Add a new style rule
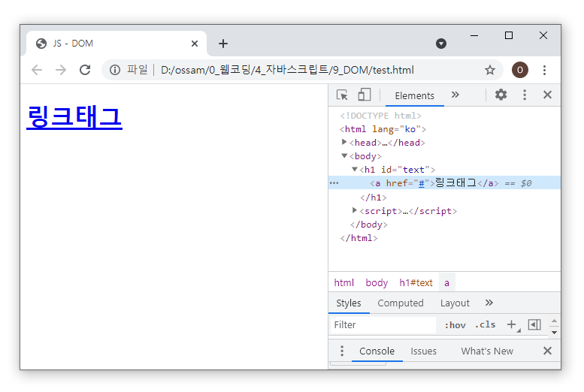584x392 pixels. pos(512,324)
